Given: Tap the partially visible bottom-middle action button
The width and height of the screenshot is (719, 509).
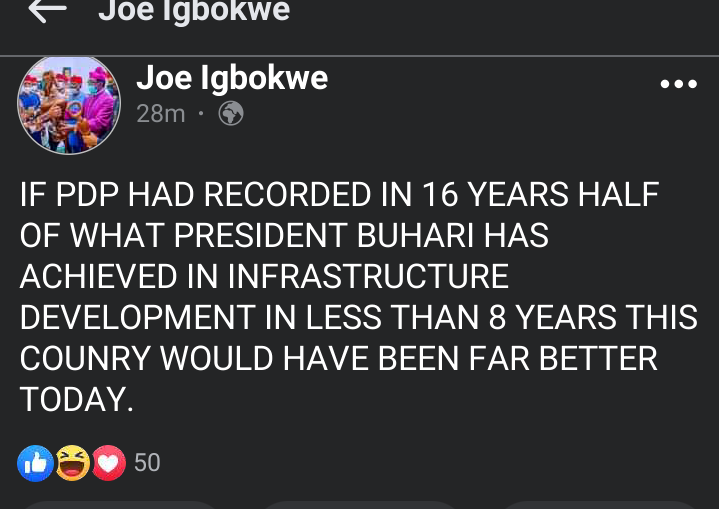Looking at the screenshot, I should 360,505.
